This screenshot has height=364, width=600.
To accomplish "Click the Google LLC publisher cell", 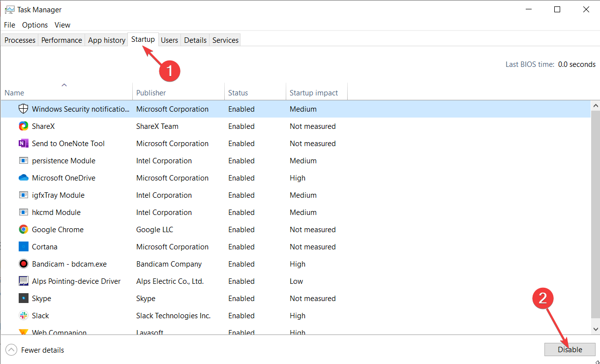I will pos(155,229).
